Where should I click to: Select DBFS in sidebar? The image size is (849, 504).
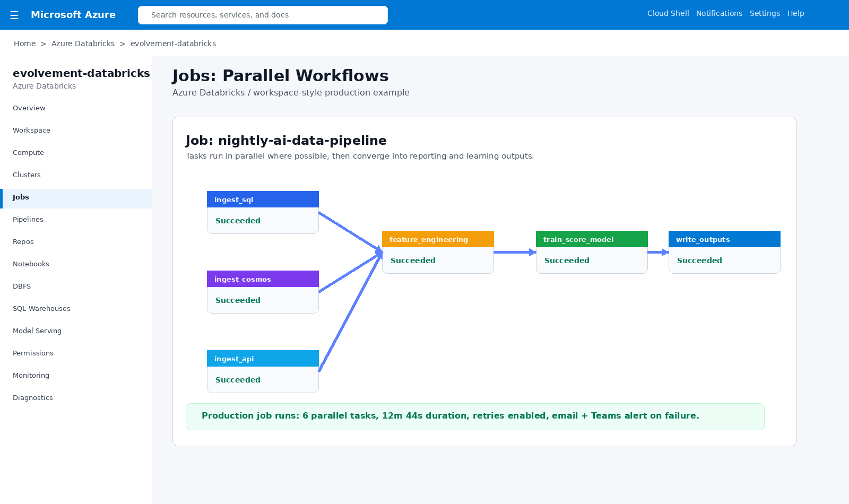coord(76,286)
